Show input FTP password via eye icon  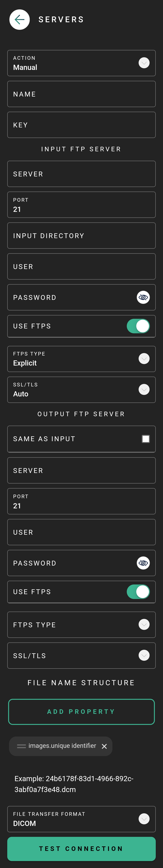[143, 297]
